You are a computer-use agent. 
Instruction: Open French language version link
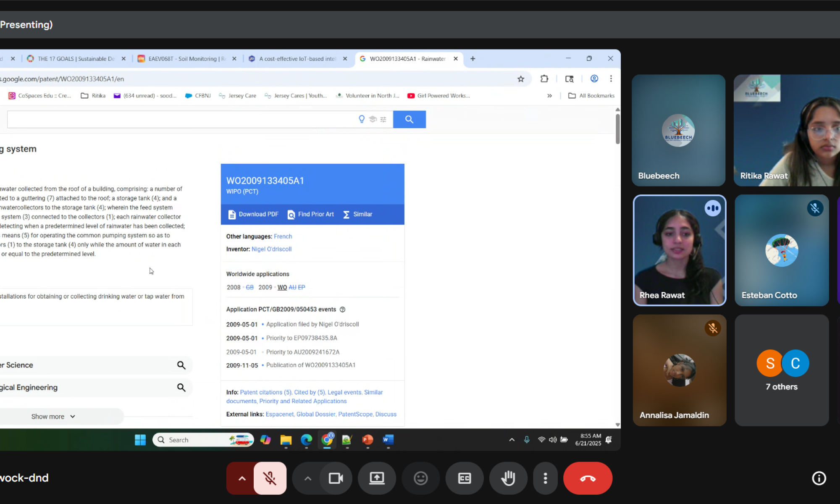[283, 236]
